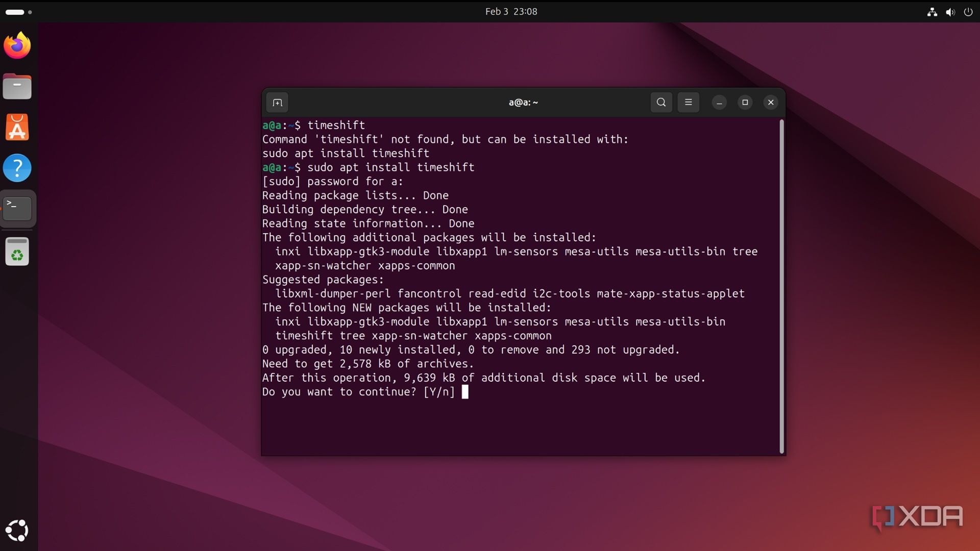Show Applications via Ubuntu logo
Viewport: 980px width, 551px height.
17,531
